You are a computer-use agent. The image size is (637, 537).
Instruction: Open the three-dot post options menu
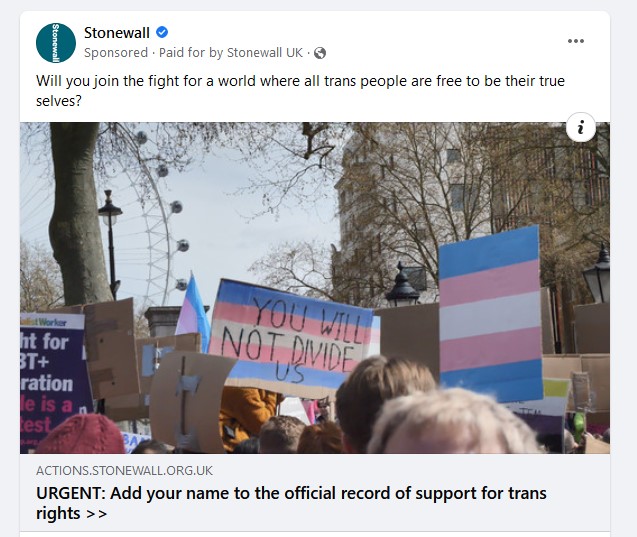(576, 41)
